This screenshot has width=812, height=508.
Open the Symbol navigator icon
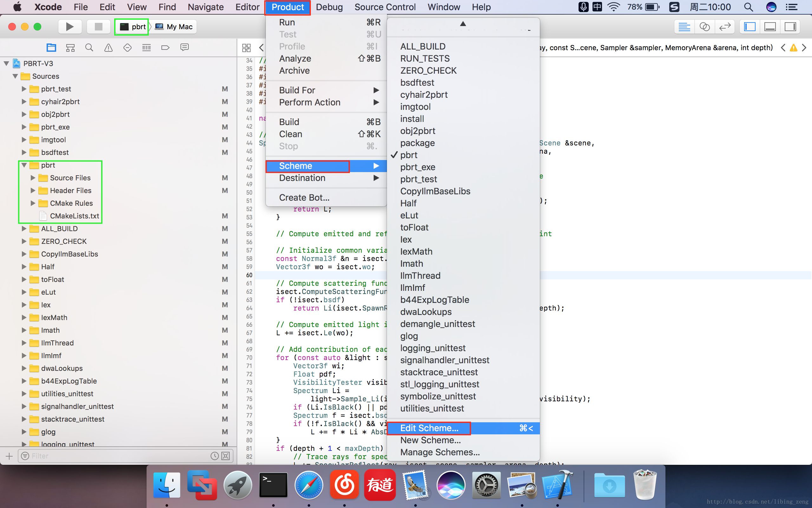70,47
